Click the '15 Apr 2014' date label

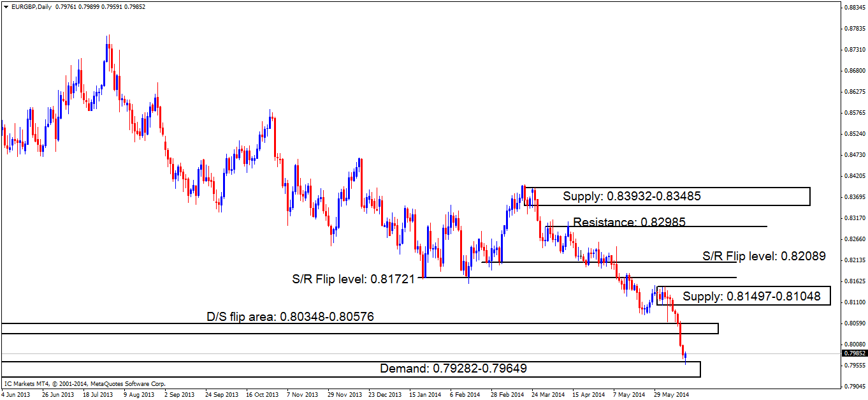pos(590,394)
